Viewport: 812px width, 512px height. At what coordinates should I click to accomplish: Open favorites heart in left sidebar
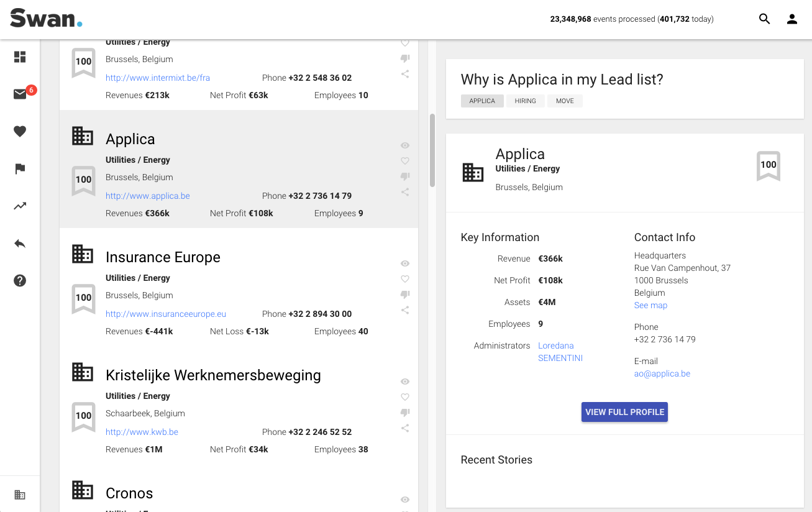point(20,132)
